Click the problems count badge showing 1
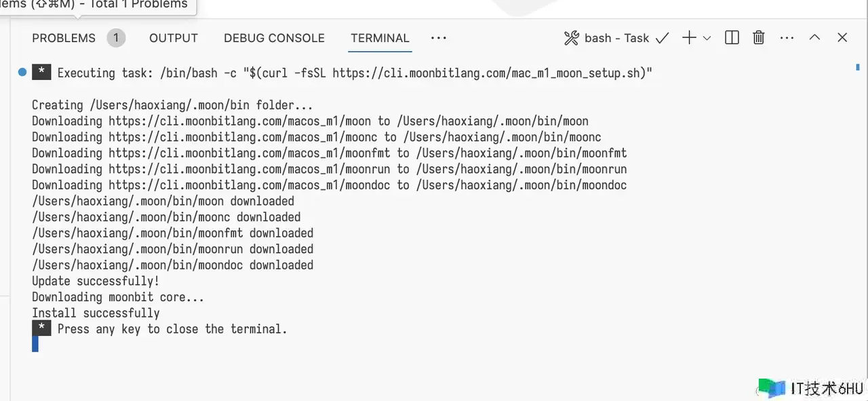868x401 pixels. pyautogui.click(x=116, y=38)
